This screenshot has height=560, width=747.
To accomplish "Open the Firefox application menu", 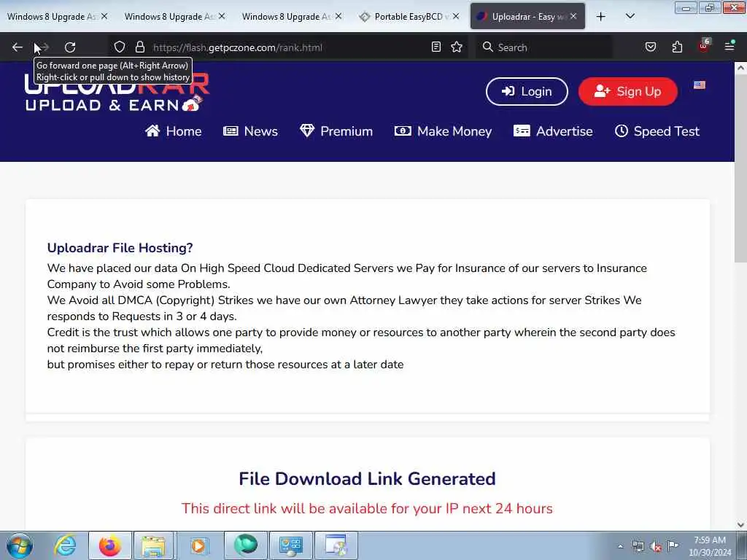I will point(729,47).
